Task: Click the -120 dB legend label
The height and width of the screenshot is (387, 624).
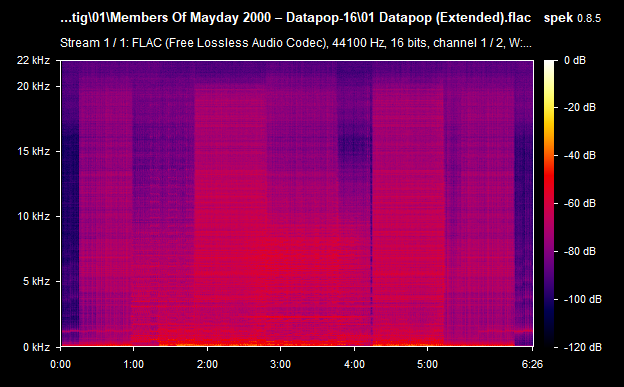Action: (583, 347)
